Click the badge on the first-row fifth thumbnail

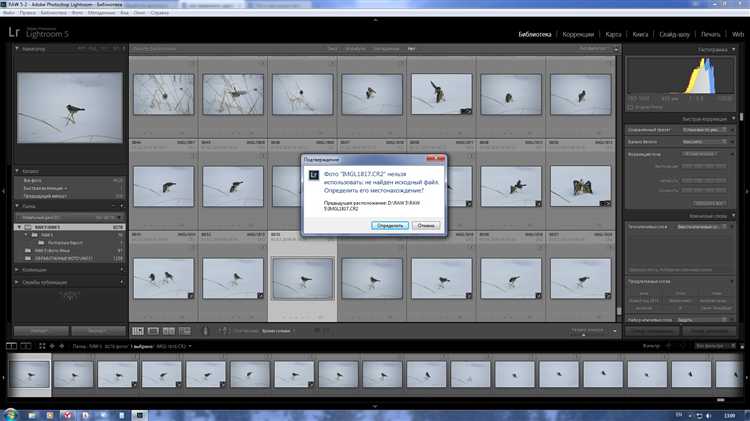466,111
